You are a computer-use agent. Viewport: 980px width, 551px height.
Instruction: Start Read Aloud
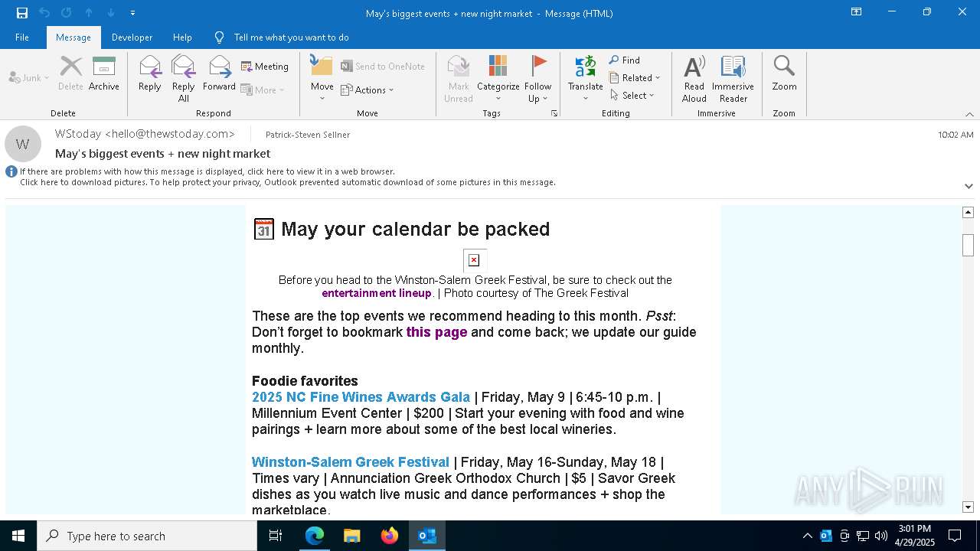click(694, 79)
